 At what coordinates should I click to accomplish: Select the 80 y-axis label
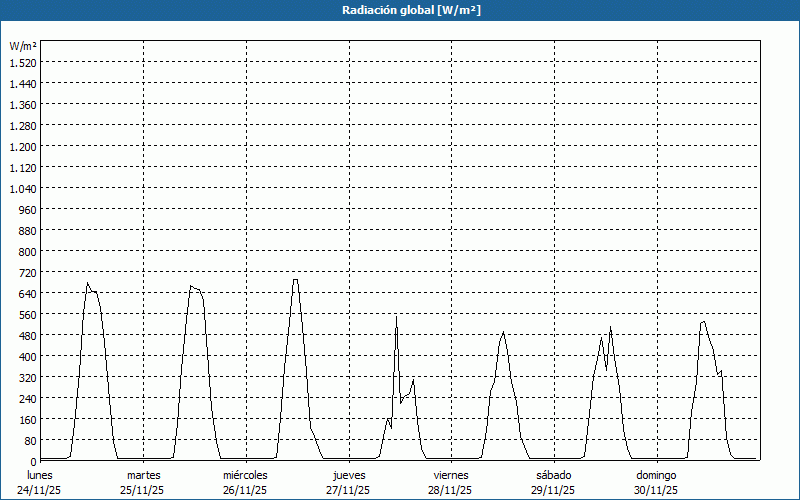point(30,441)
